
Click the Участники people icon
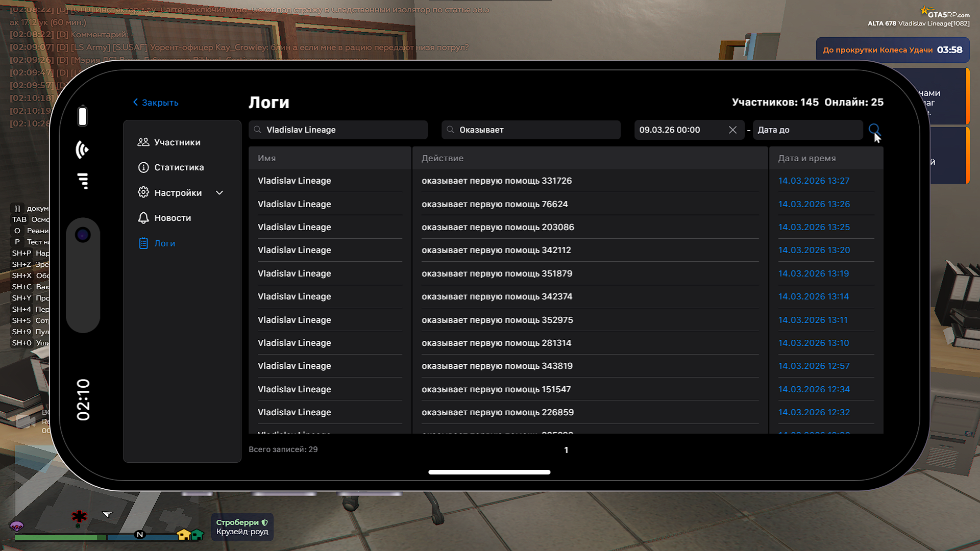pos(143,142)
